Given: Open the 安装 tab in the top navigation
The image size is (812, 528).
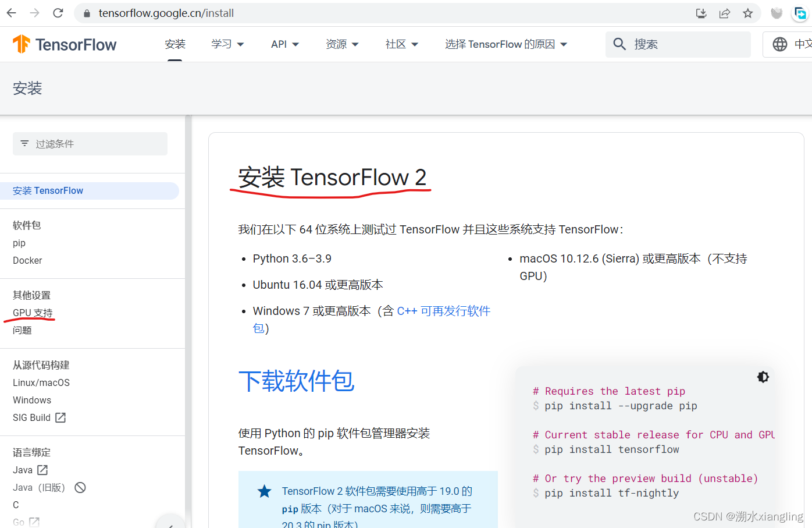Looking at the screenshot, I should (175, 44).
